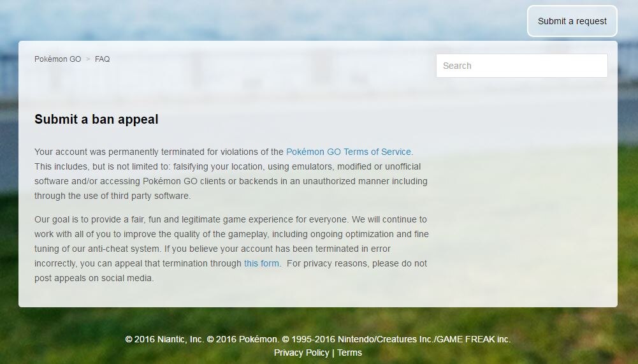Click the "through the use of third party software" line
638x364 pixels.
[112, 196]
